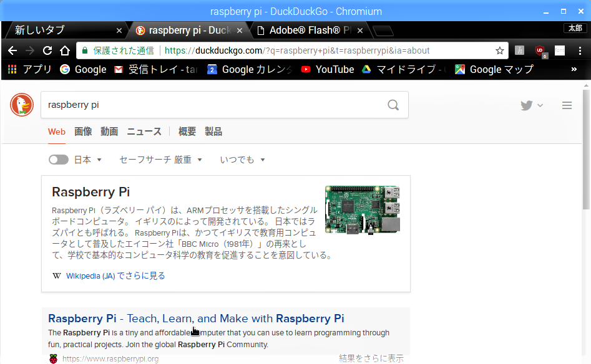Click the forward navigation arrow
591x364 pixels.
coord(30,50)
